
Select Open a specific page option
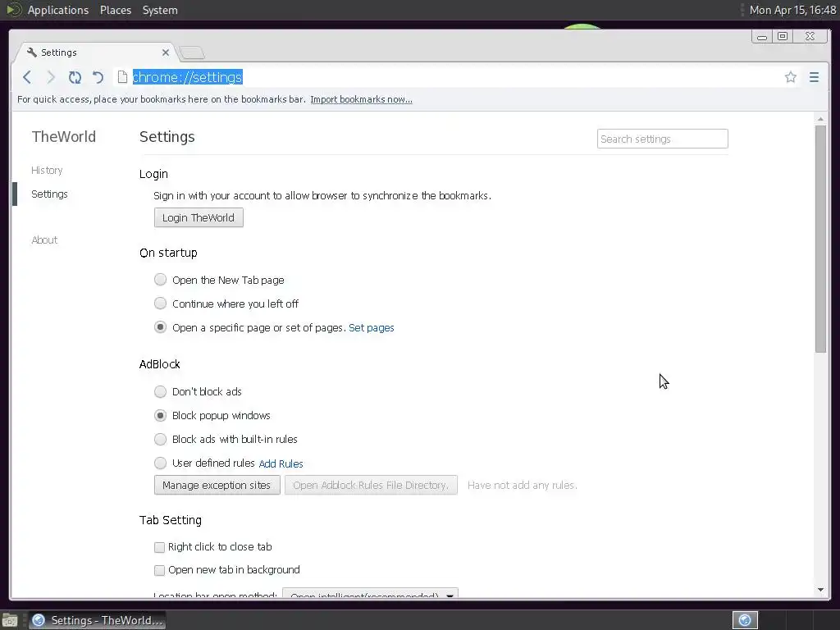[160, 327]
